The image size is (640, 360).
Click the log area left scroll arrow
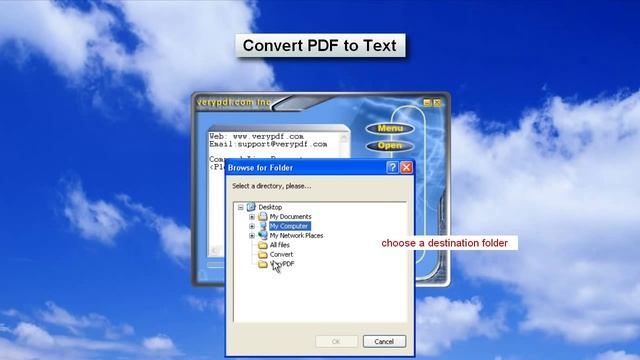pyautogui.click(x=216, y=250)
